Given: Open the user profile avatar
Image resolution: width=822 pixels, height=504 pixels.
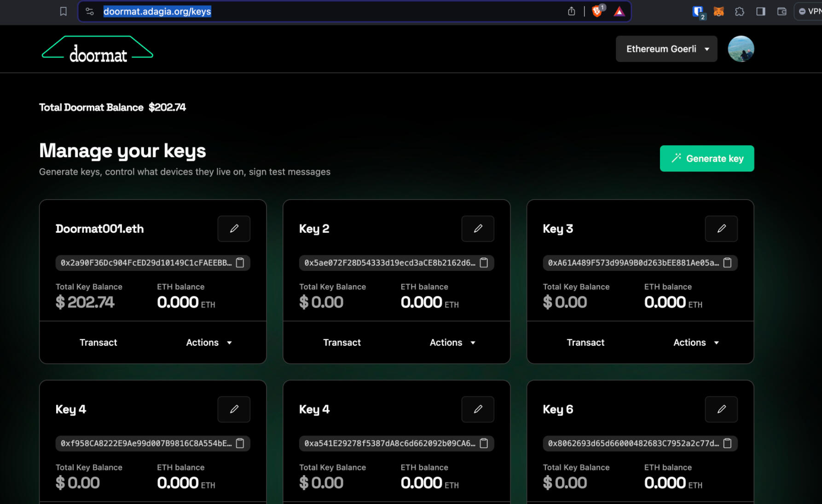Looking at the screenshot, I should tap(741, 49).
